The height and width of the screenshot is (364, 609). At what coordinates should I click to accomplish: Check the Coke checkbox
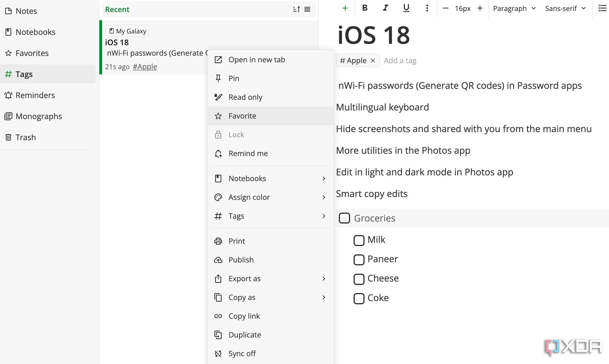point(359,299)
